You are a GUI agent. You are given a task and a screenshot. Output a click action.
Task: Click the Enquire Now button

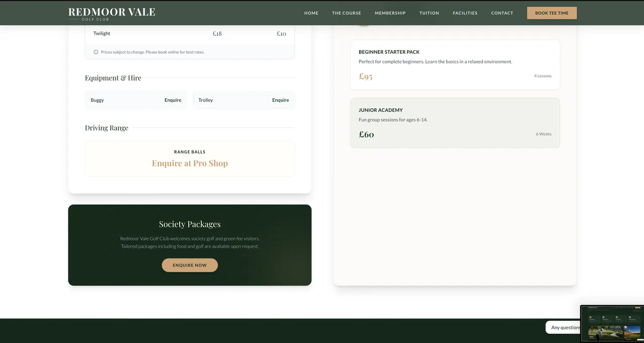pyautogui.click(x=189, y=265)
